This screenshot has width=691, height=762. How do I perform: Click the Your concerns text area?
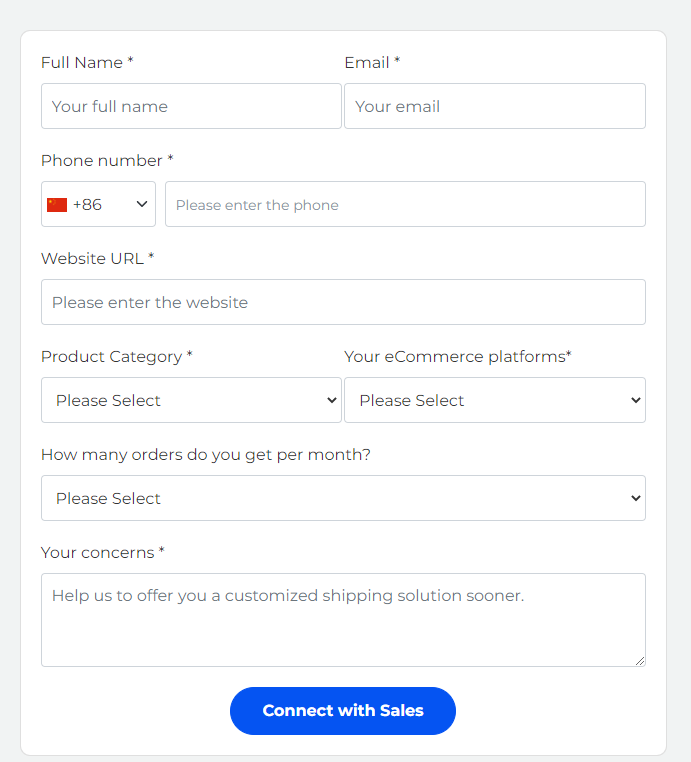point(343,620)
